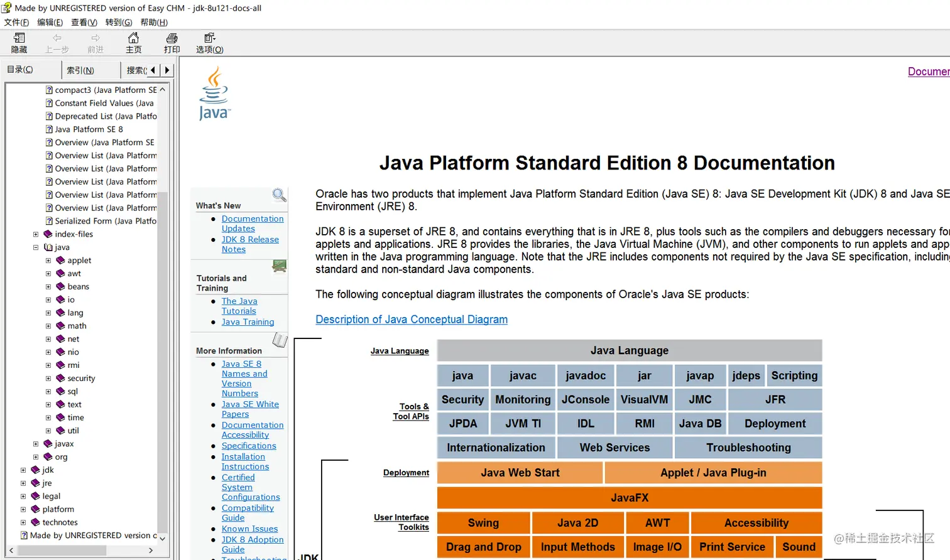Select the jdk folder book icon
950x560 pixels.
point(35,470)
